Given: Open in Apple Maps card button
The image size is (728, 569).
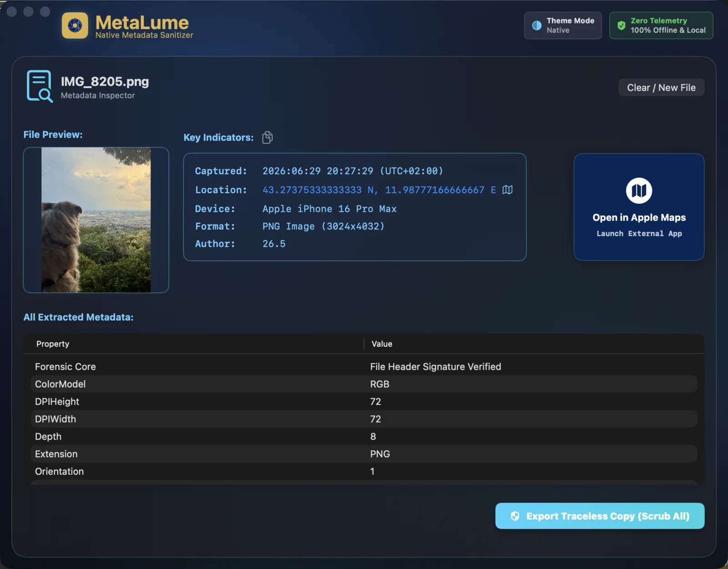Looking at the screenshot, I should 639,207.
